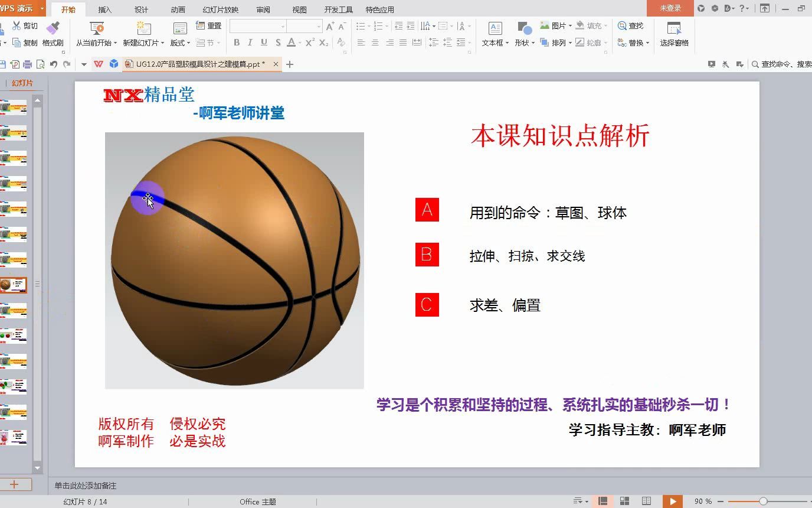Insert a text box using 文本框
The height and width of the screenshot is (508, 812).
tap(495, 34)
